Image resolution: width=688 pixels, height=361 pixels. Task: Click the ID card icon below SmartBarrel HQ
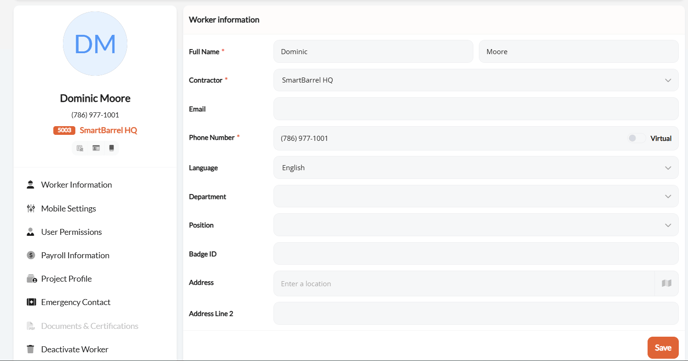tap(96, 148)
